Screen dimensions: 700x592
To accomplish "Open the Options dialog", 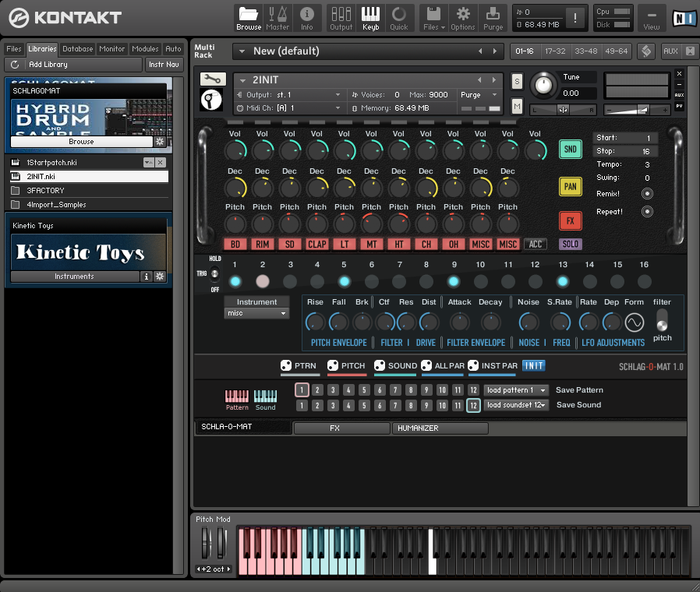I will point(463,18).
